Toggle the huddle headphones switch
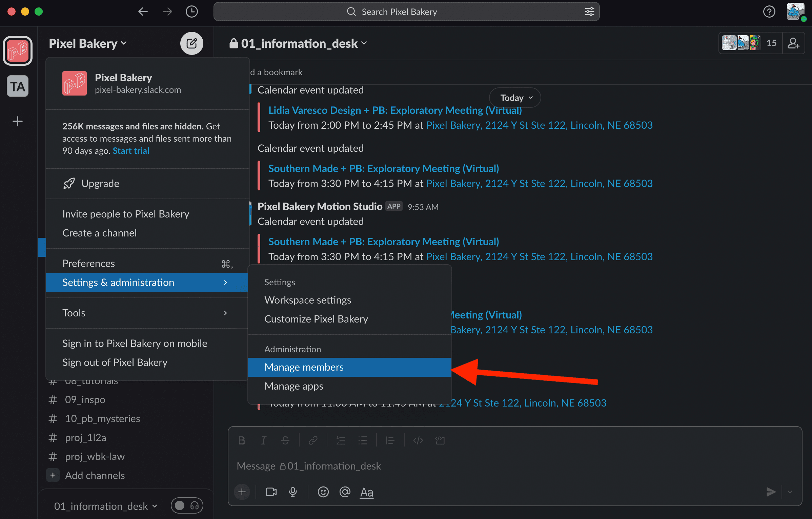 [x=187, y=506]
